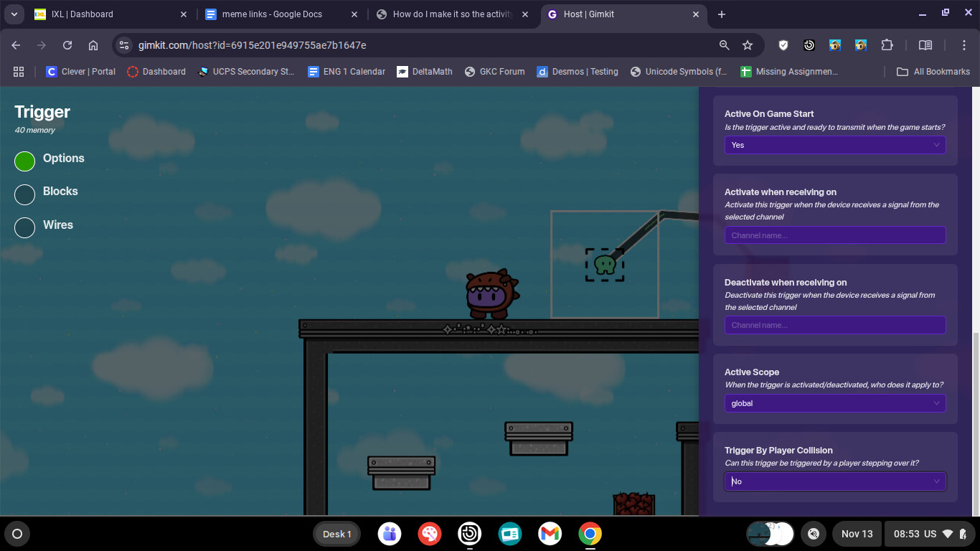Select the Blocks radio circle

pyautogui.click(x=25, y=194)
